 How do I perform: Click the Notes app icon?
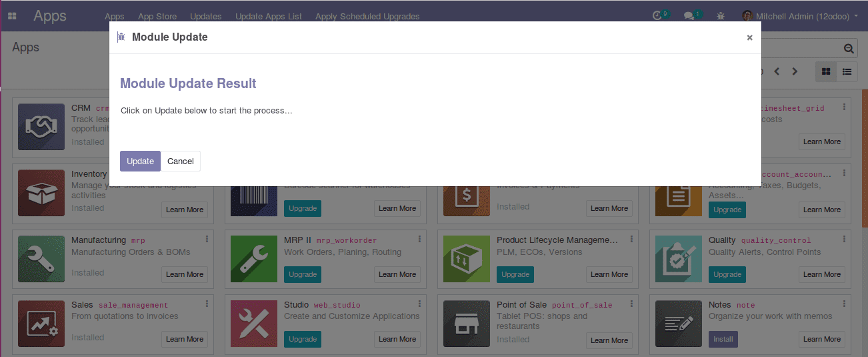(x=679, y=323)
